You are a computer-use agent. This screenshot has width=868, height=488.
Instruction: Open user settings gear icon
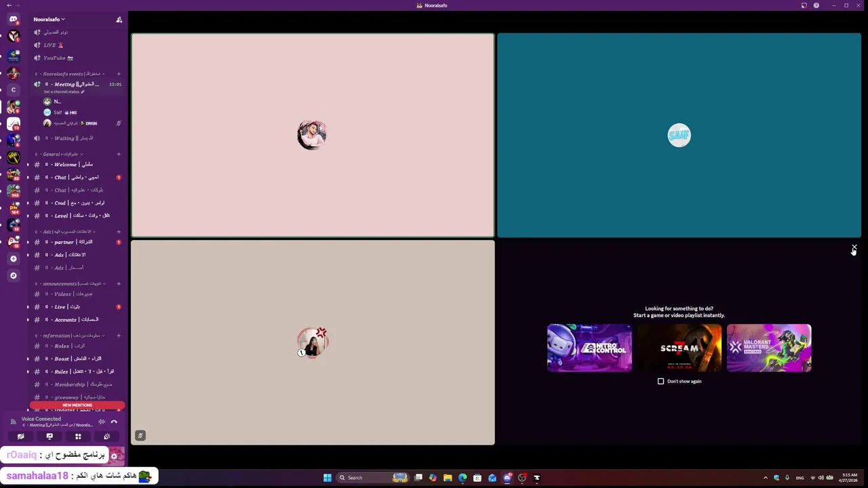tap(114, 456)
